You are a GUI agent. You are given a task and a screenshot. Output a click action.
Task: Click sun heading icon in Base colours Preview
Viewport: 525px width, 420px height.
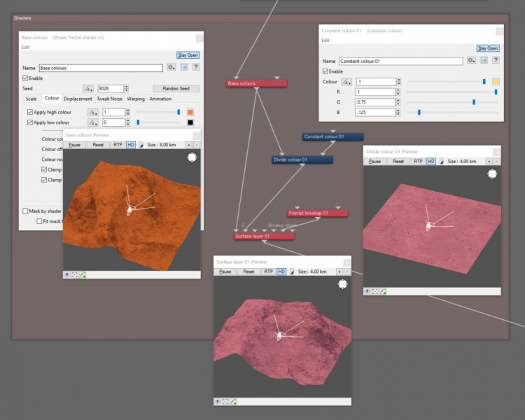(x=192, y=157)
